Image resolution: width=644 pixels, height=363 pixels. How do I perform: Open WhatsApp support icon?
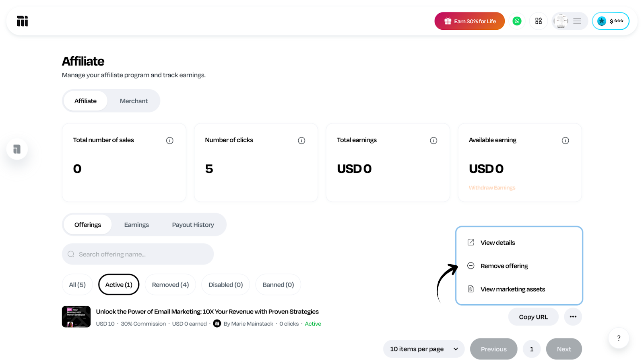pyautogui.click(x=517, y=21)
